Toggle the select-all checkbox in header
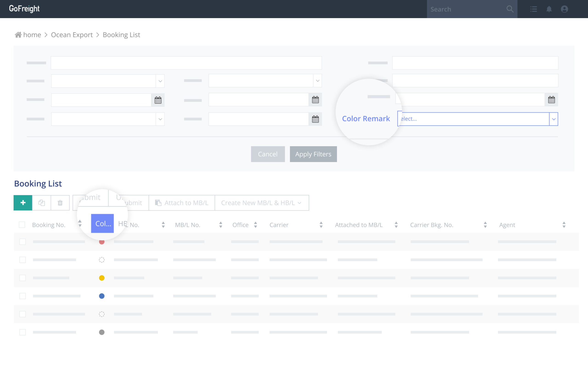The width and height of the screenshot is (588, 368). 22,224
